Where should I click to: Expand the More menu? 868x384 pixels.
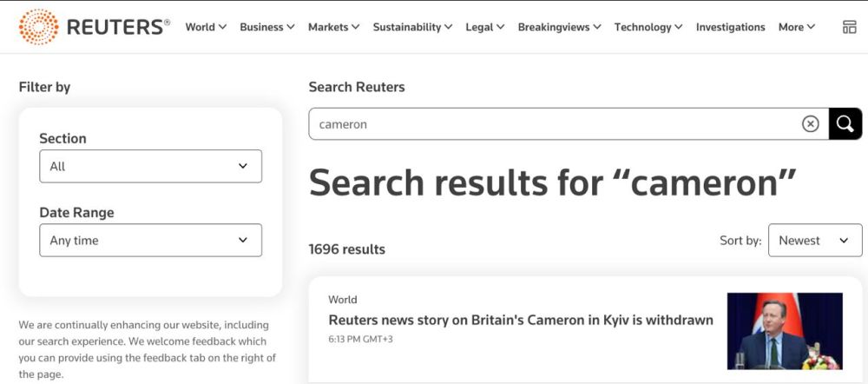(796, 27)
